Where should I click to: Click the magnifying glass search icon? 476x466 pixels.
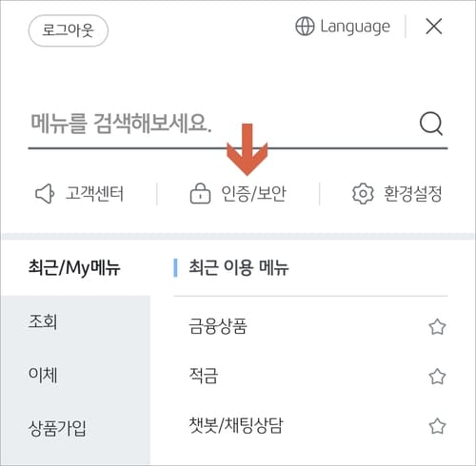point(431,124)
